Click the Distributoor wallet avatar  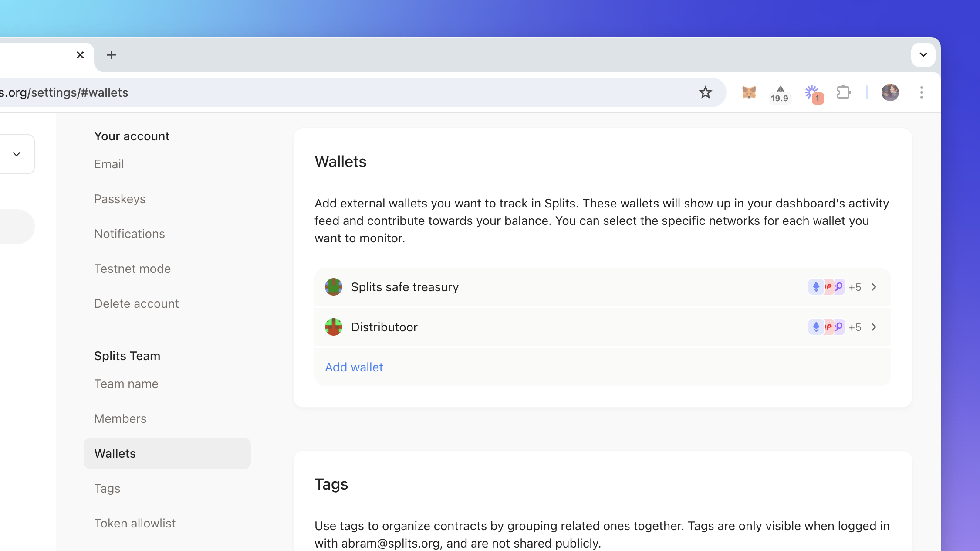coord(334,327)
